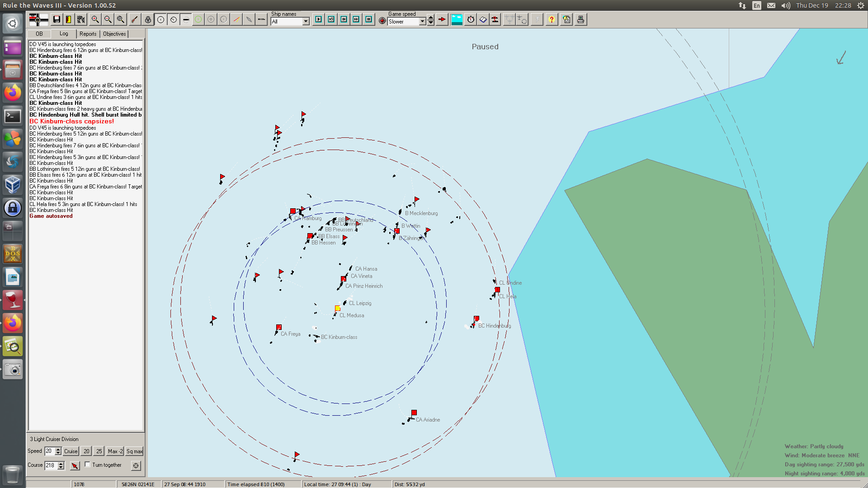
Task: Enable the Turn together checkbox
Action: click(87, 465)
